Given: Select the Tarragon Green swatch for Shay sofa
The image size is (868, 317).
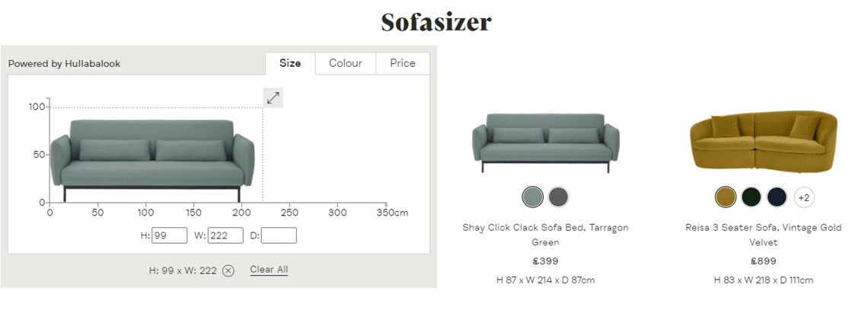Looking at the screenshot, I should point(533,197).
